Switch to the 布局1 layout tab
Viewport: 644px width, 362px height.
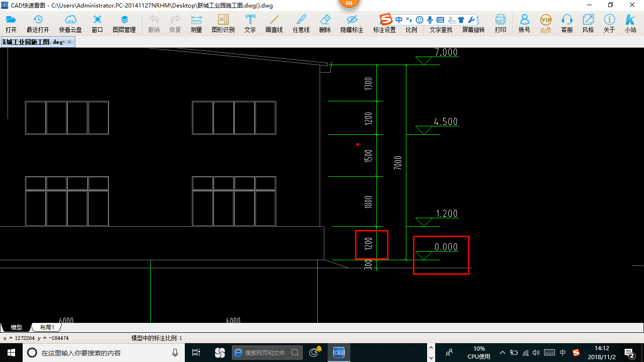(47, 327)
